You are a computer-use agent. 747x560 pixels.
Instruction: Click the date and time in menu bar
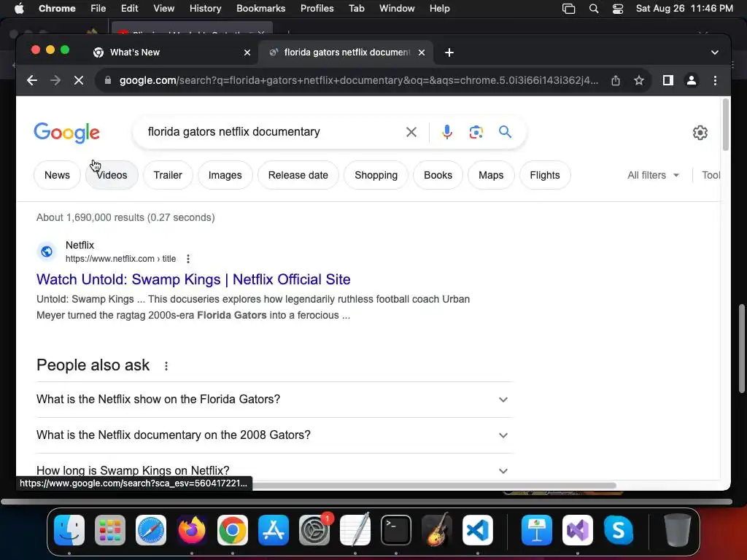tap(684, 9)
